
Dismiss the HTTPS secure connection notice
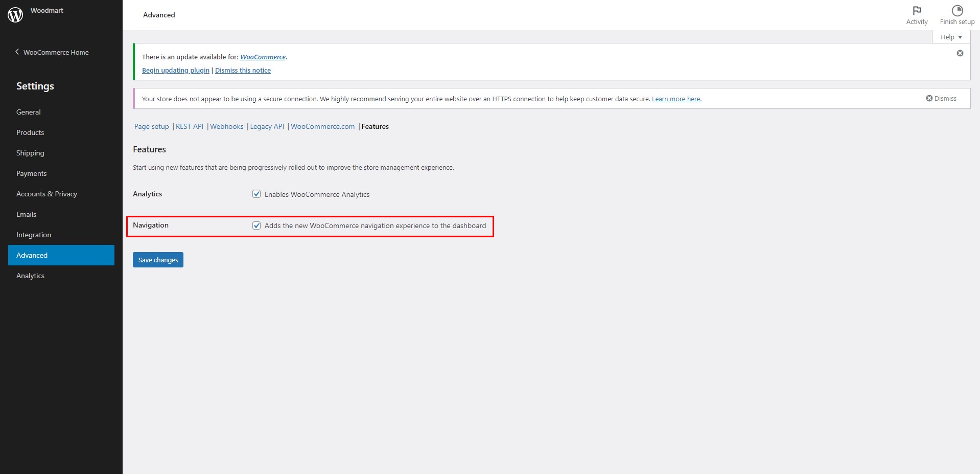pyautogui.click(x=941, y=98)
